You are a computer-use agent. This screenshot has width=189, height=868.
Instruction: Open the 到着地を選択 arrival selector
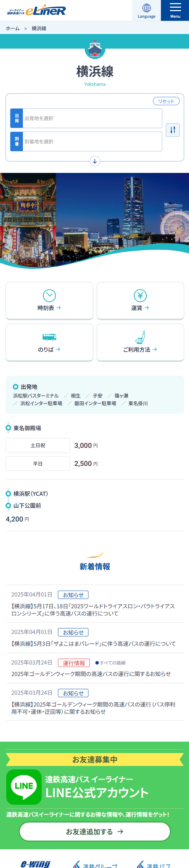click(x=86, y=141)
